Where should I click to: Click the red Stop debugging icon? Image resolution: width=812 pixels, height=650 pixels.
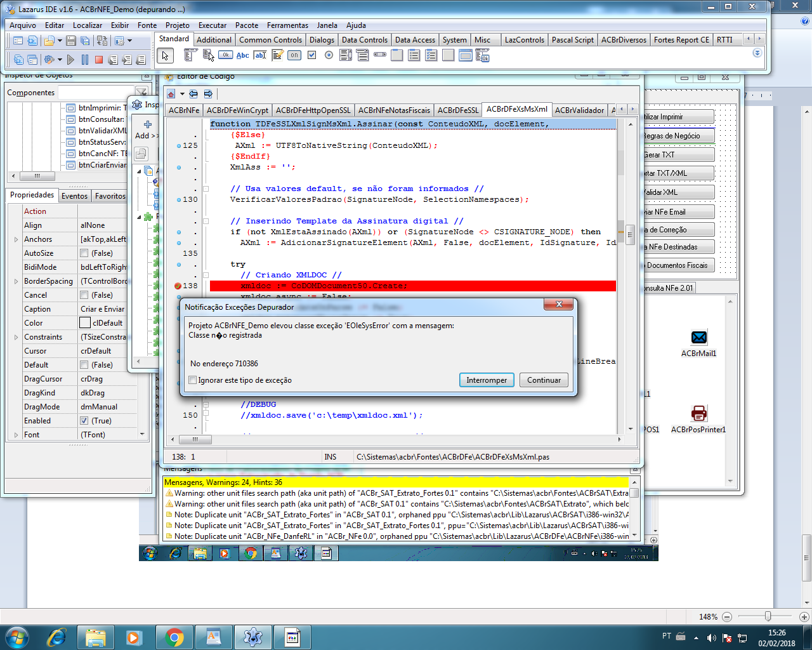coord(99,60)
